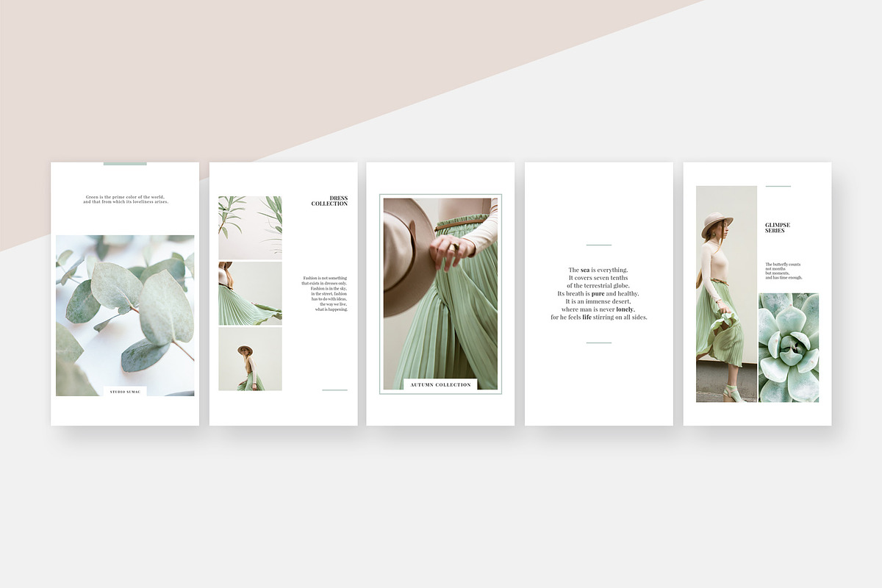The image size is (882, 588).
Task: Select the "Green is the prime color" quote
Action: [125, 199]
